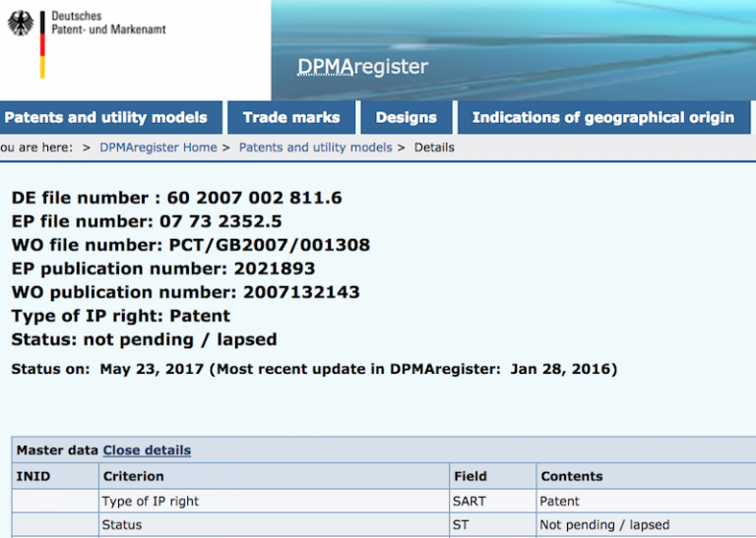This screenshot has height=538, width=756.
Task: Click Status: not pending / lapsed heading
Action: point(144,339)
